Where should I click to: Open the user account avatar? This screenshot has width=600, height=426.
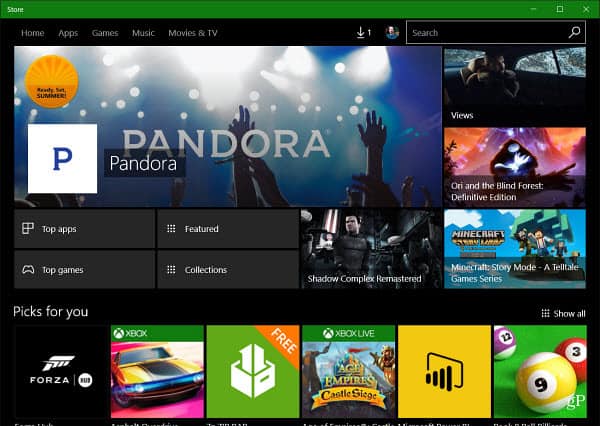click(392, 33)
